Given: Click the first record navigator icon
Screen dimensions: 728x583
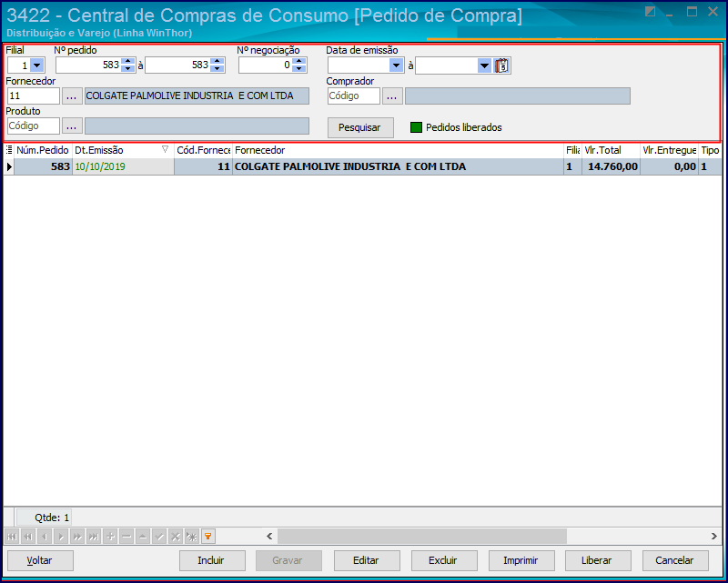Looking at the screenshot, I should 12,537.
